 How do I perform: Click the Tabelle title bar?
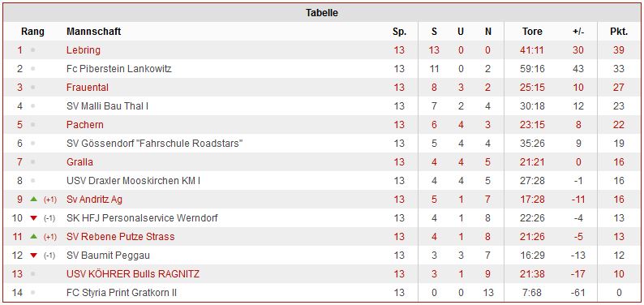coord(322,13)
